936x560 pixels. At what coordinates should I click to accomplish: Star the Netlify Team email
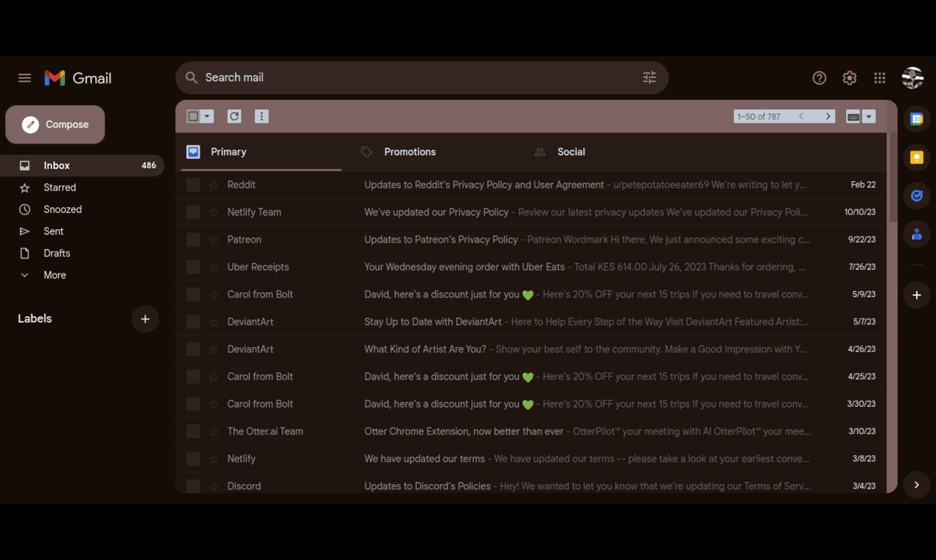click(214, 212)
